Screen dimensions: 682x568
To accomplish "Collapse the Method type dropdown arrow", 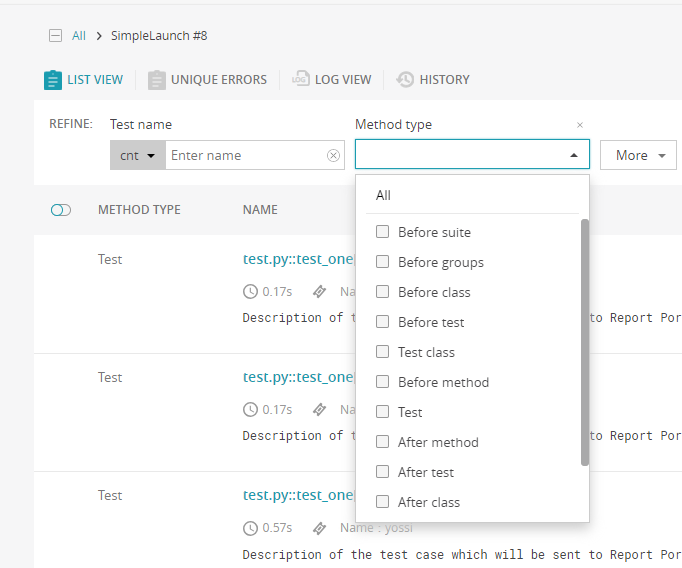I will click(574, 155).
